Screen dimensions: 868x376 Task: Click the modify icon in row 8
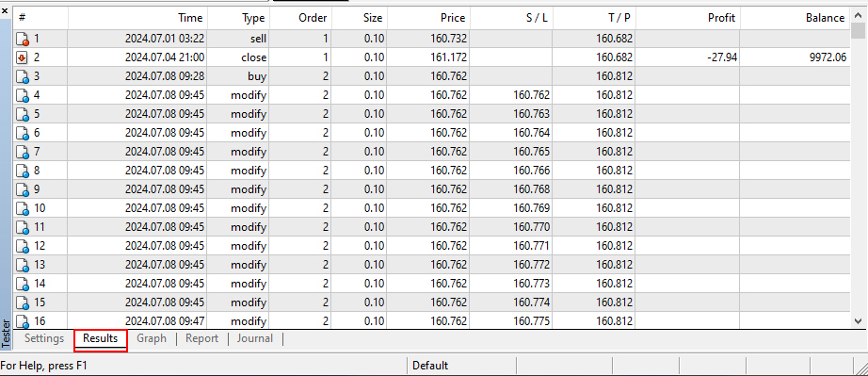23,171
